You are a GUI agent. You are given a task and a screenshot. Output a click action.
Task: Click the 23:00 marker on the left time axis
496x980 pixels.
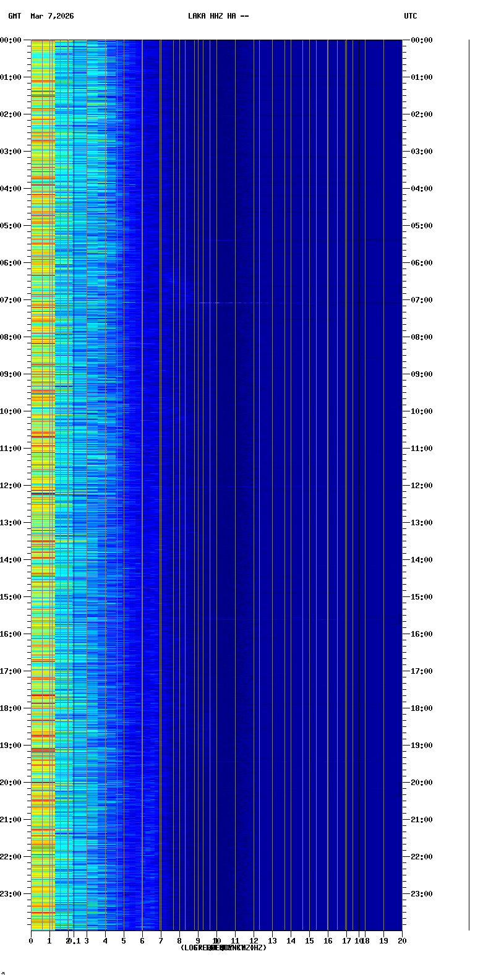(11, 894)
